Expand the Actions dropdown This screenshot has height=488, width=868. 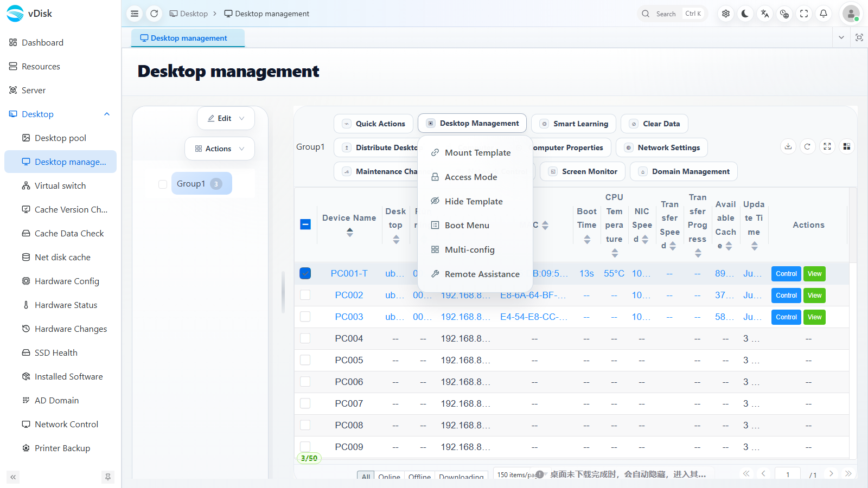pos(220,149)
